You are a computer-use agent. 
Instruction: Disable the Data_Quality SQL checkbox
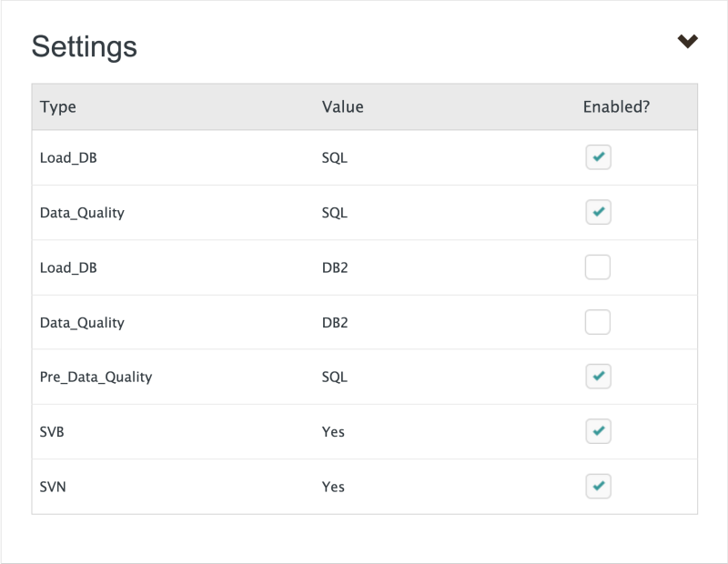click(x=598, y=212)
